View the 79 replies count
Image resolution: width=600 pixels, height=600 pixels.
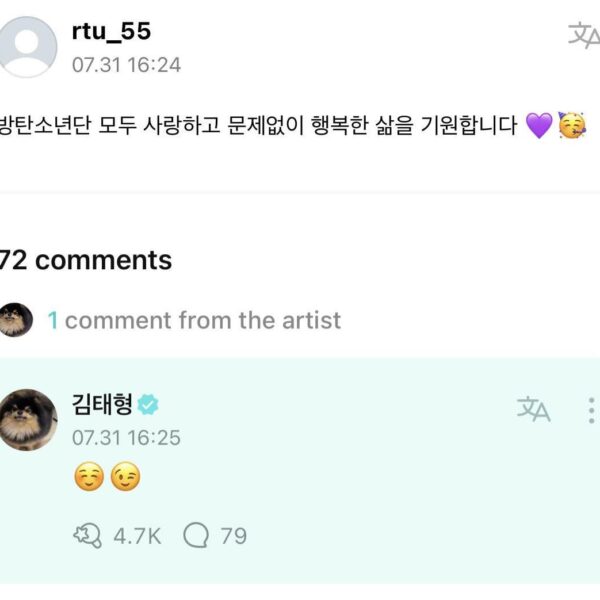(233, 536)
